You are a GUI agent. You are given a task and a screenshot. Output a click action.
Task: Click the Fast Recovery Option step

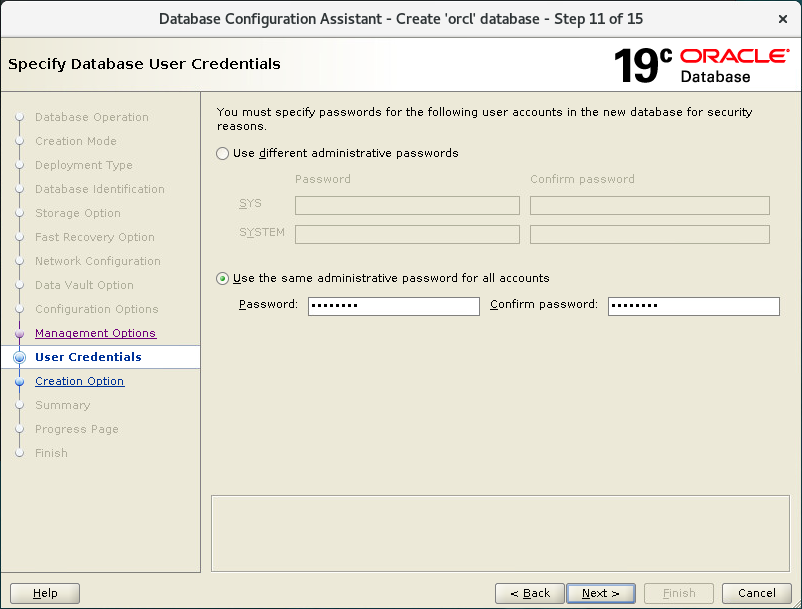point(95,237)
